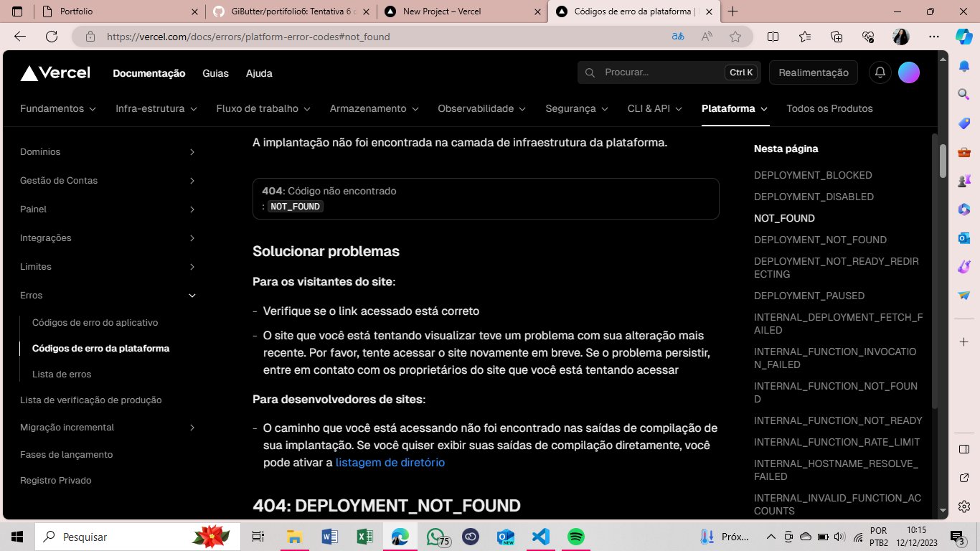This screenshot has height=551, width=980.
Task: Open the tools briefcase icon in Edge sidebar
Action: (964, 151)
